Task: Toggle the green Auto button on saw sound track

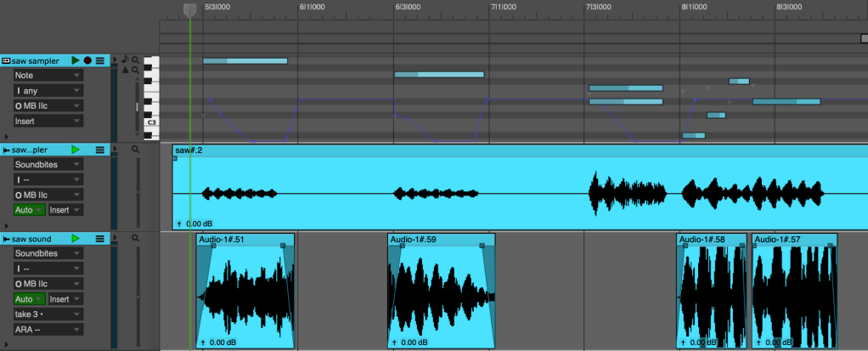Action: pyautogui.click(x=28, y=299)
